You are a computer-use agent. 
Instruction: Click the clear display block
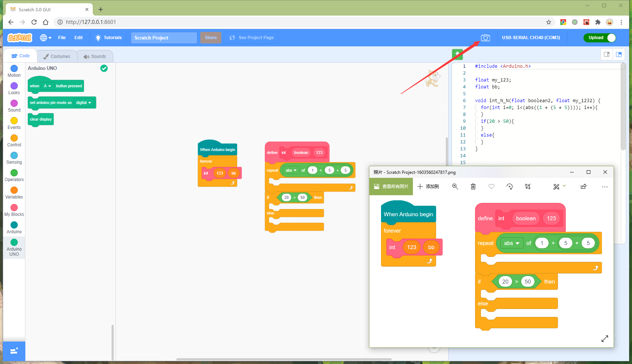[x=41, y=119]
